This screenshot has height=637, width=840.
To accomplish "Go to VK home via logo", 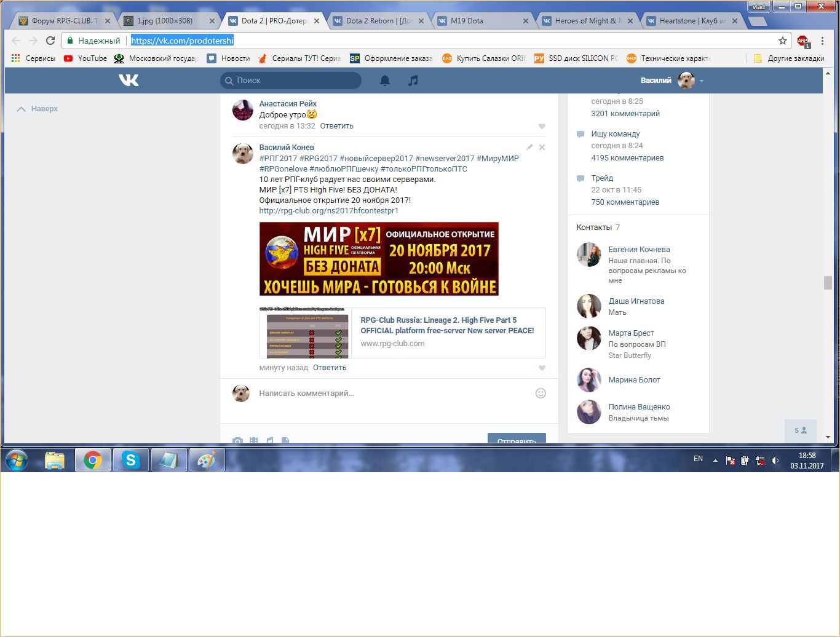I will coord(129,80).
